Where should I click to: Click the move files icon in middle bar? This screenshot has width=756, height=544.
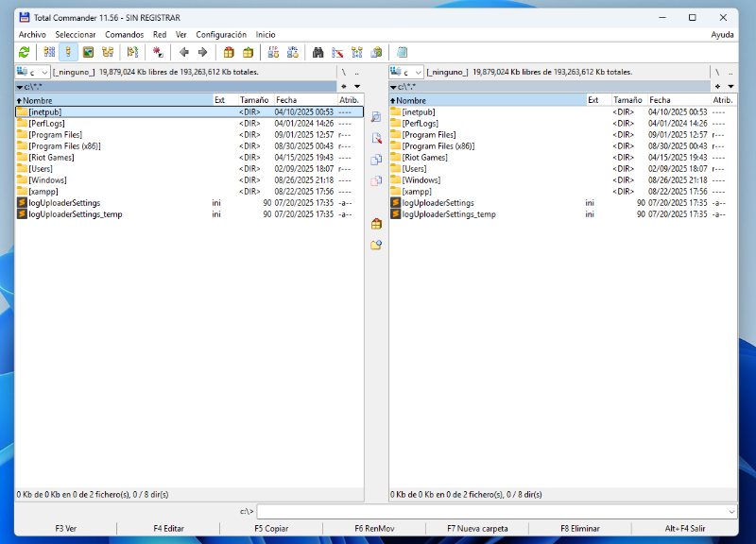[x=376, y=181]
